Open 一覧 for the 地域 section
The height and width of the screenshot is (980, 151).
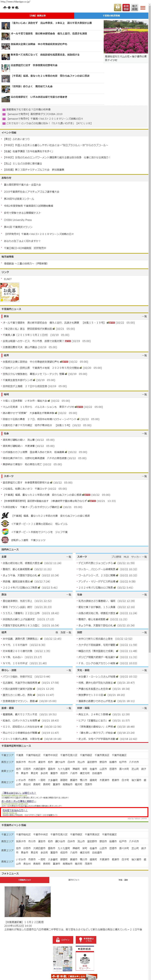(x=145, y=395)
